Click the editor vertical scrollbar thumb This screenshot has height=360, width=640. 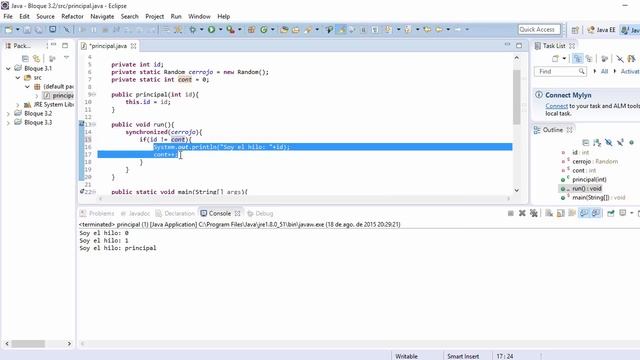click(x=516, y=97)
